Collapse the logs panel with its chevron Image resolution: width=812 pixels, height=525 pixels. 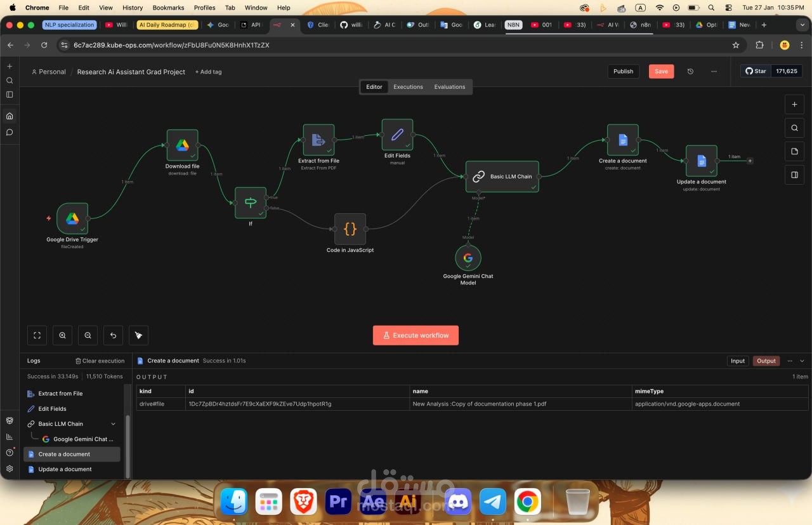pyautogui.click(x=801, y=361)
